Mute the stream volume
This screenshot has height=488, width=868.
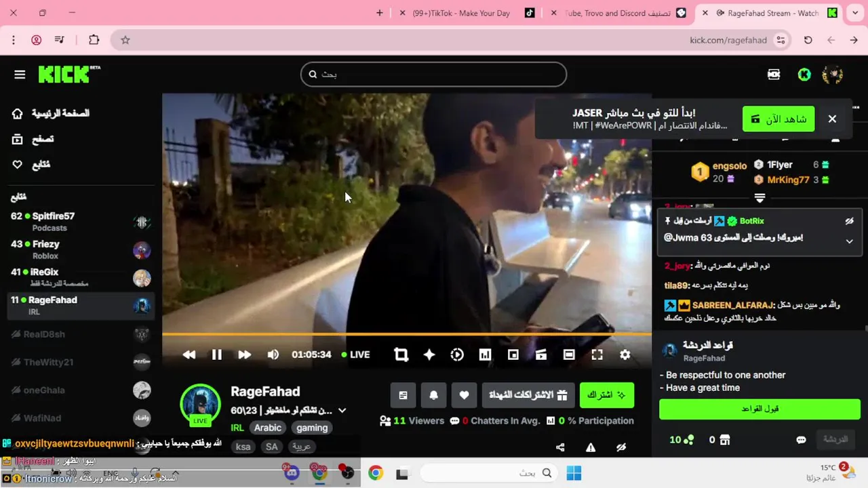point(273,354)
